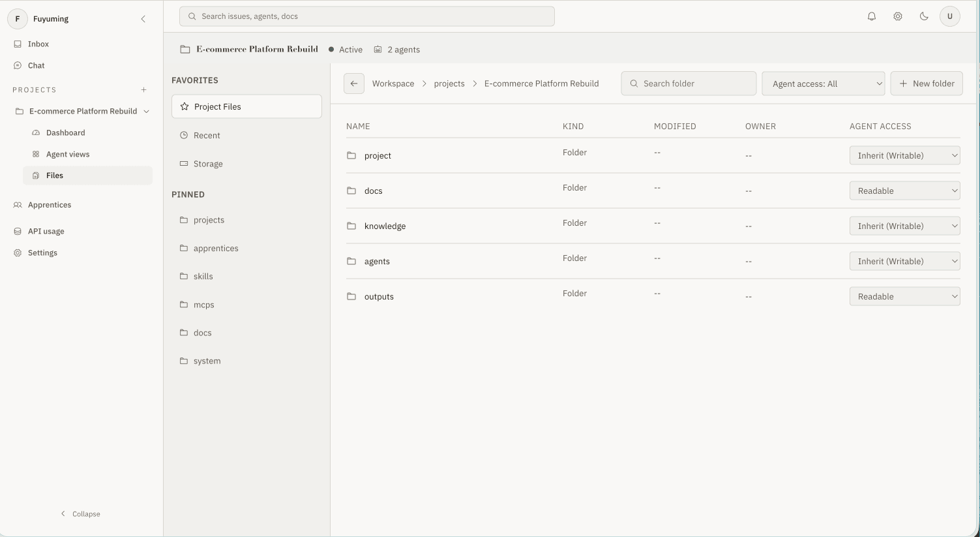Click E-commerce Platform Rebuild breadcrumb

(541, 84)
